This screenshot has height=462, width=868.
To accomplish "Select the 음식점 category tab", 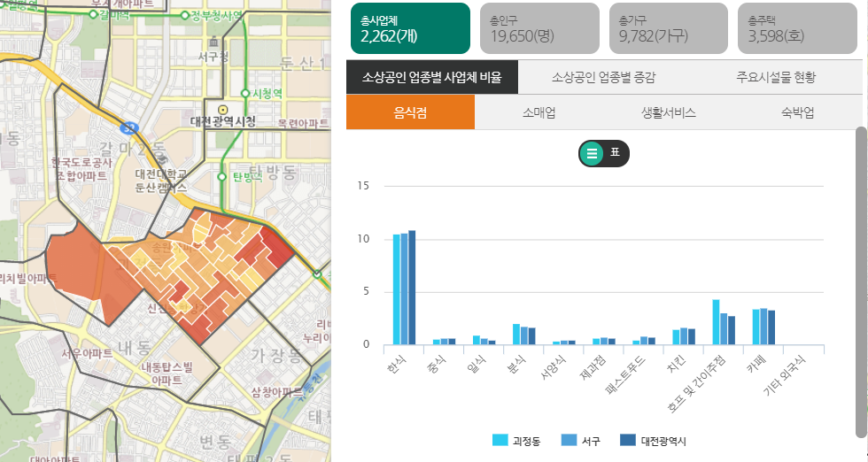I will point(410,112).
